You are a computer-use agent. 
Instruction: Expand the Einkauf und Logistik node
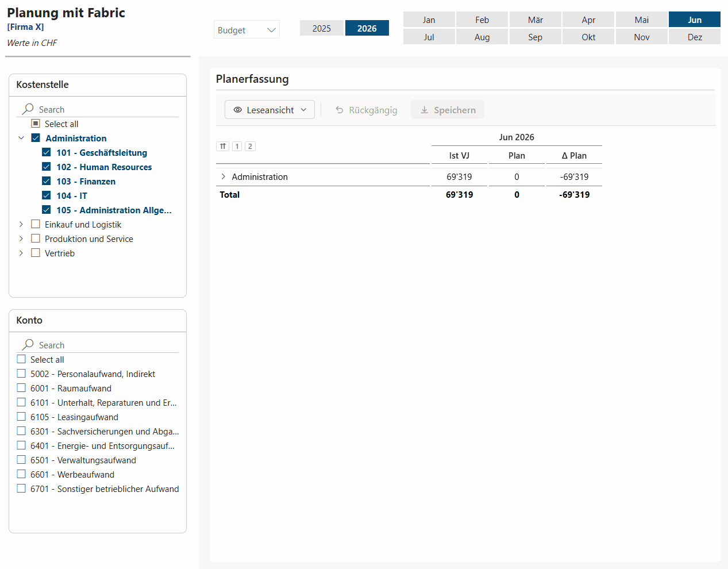tap(21, 224)
